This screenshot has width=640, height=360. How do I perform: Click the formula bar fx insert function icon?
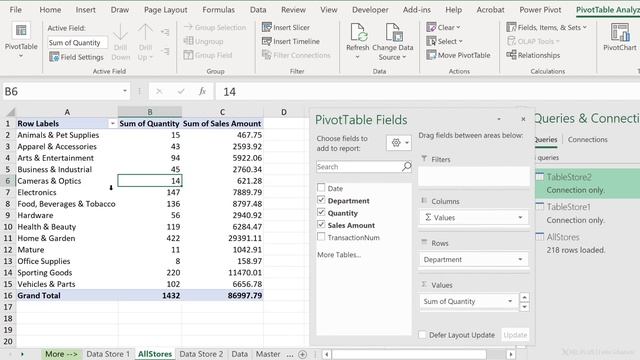coord(202,91)
